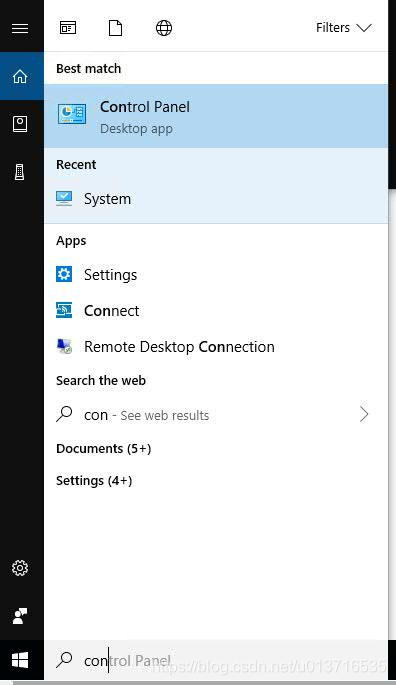Show Settings (4+) results

pos(94,481)
